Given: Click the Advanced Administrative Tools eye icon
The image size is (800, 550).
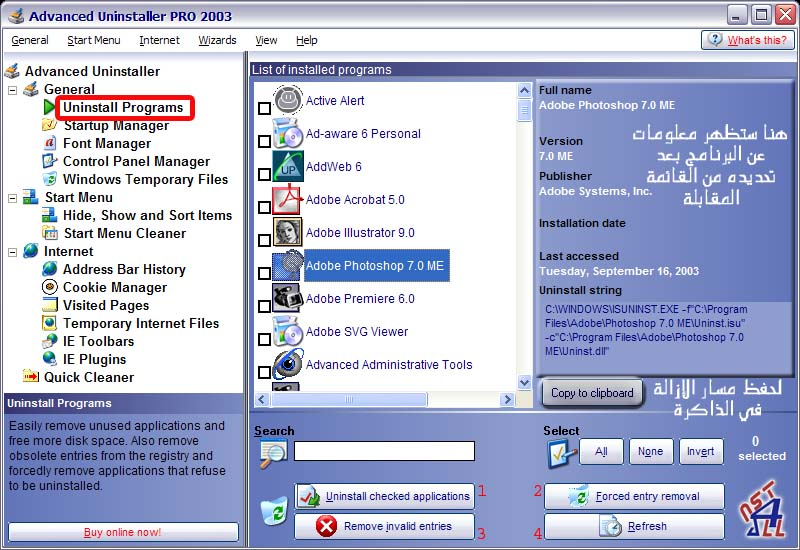Looking at the screenshot, I should pyautogui.click(x=288, y=364).
